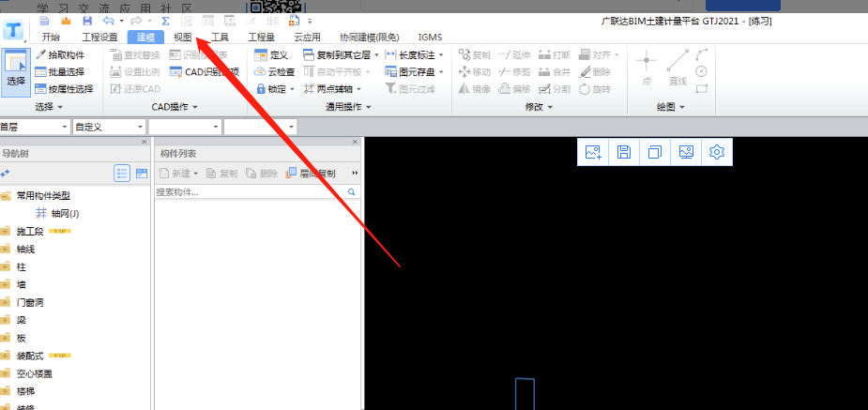This screenshot has height=410, width=868.
Task: Select 轴网(J) in navigation tree
Action: 58,214
